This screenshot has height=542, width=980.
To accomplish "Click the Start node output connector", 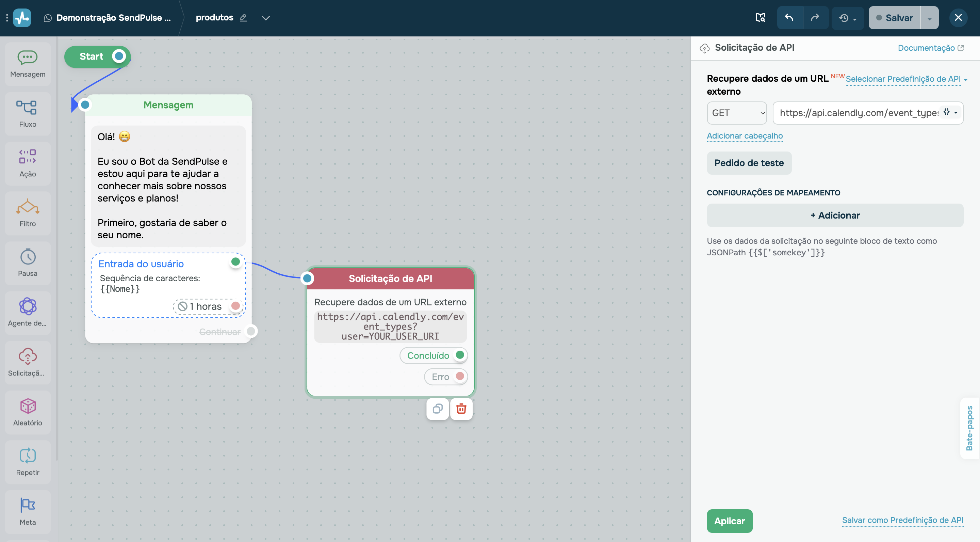I will [x=119, y=56].
